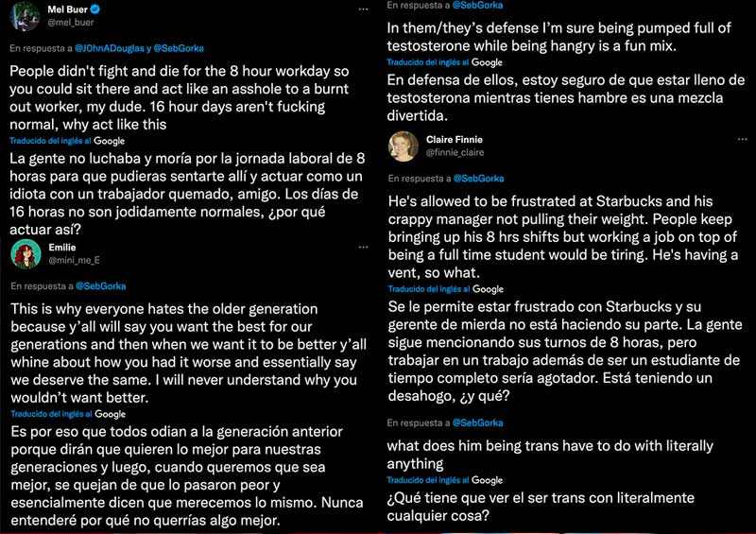The height and width of the screenshot is (534, 756).
Task: Click the Google translation label under Emilie's English tweet
Action: point(111,414)
